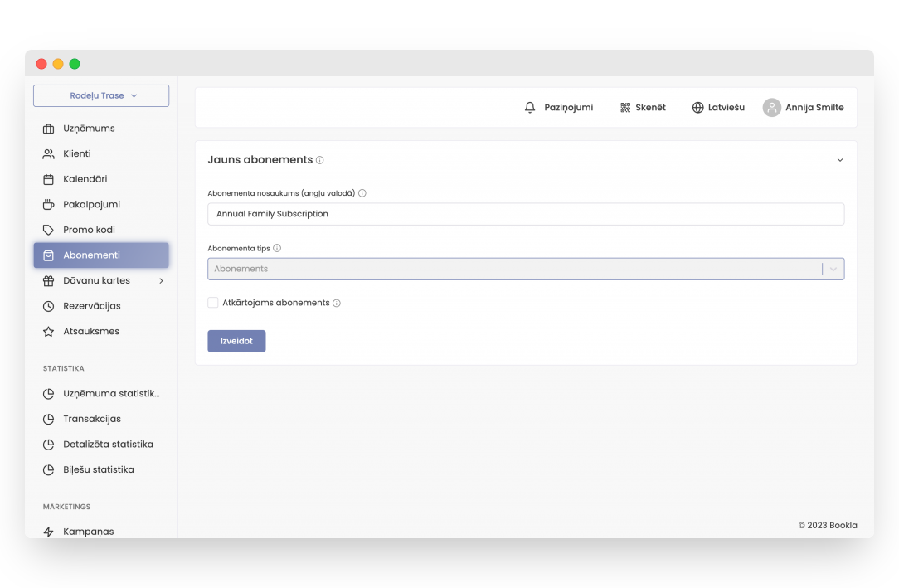The width and height of the screenshot is (899, 588).
Task: Click the green macOS fullscreen button
Action: click(x=75, y=64)
